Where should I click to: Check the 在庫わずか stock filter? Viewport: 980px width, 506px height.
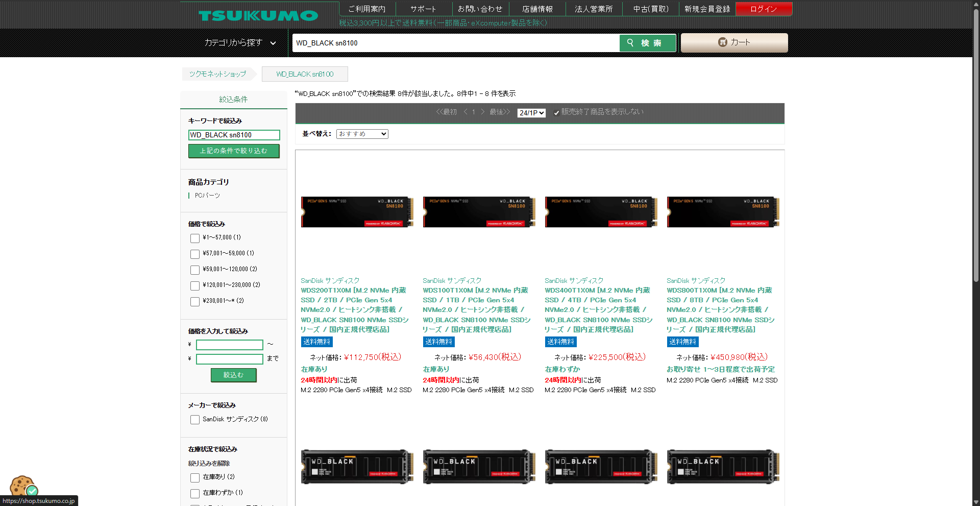pyautogui.click(x=195, y=494)
